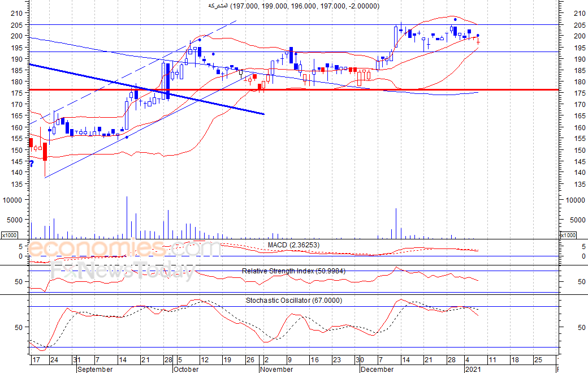Click date label 26 in October
Screen dimensions: 588x373
coord(250,360)
